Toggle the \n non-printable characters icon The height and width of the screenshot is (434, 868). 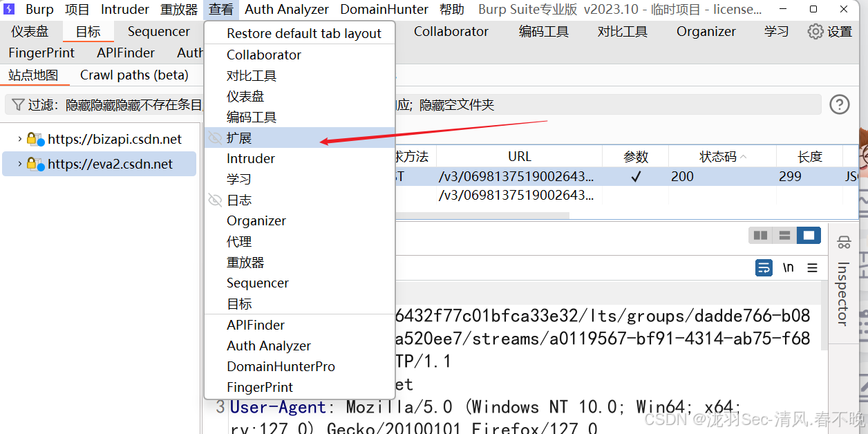pyautogui.click(x=788, y=267)
